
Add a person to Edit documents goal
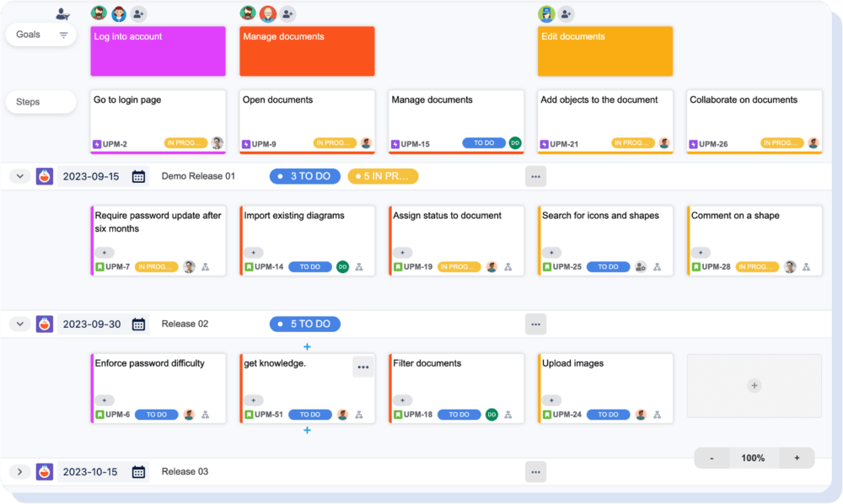tap(566, 14)
